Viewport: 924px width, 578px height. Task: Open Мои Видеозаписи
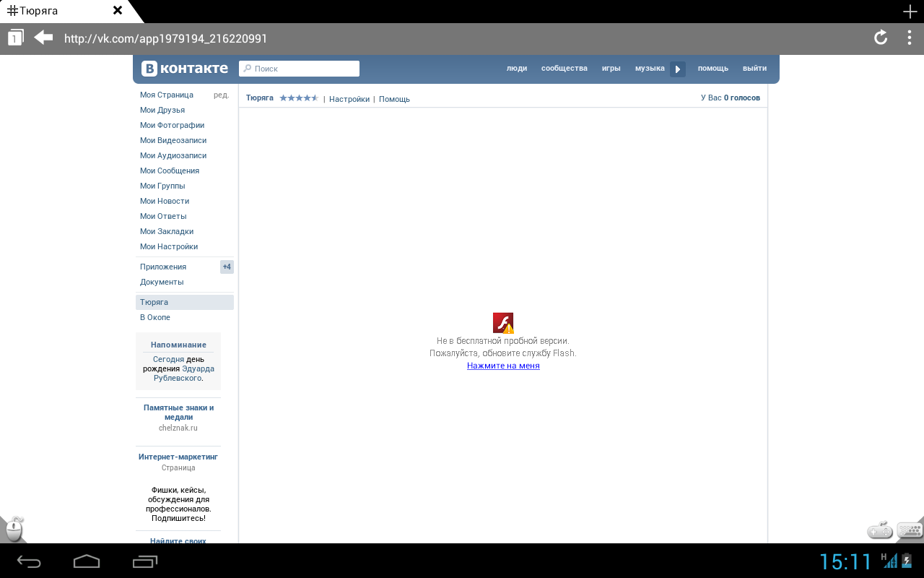click(x=173, y=140)
